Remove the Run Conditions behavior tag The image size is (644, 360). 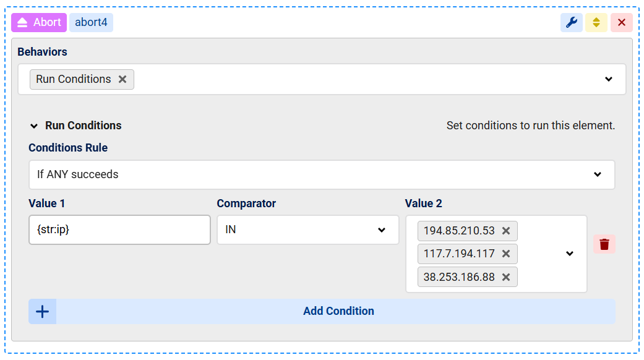pos(122,79)
